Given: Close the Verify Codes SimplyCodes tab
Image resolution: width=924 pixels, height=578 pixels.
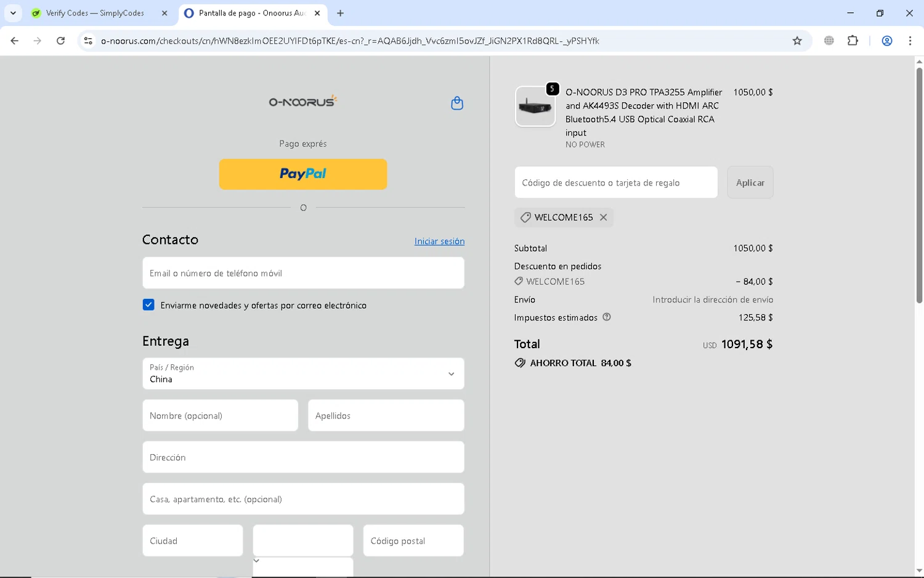Looking at the screenshot, I should (x=164, y=13).
